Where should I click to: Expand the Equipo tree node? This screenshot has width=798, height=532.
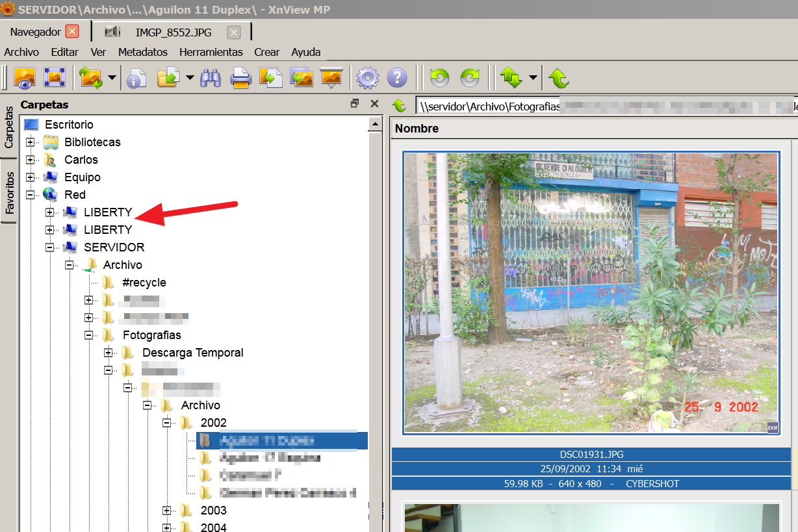pos(30,177)
